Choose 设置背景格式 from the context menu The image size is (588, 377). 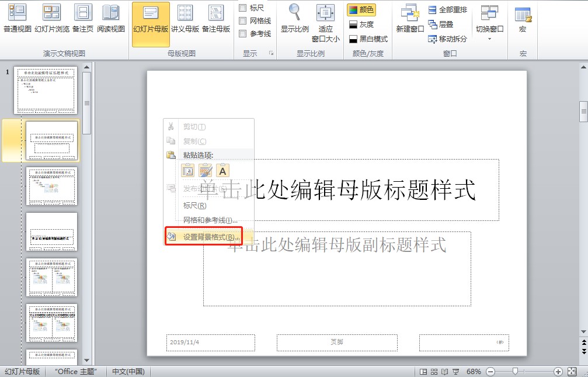pos(210,237)
